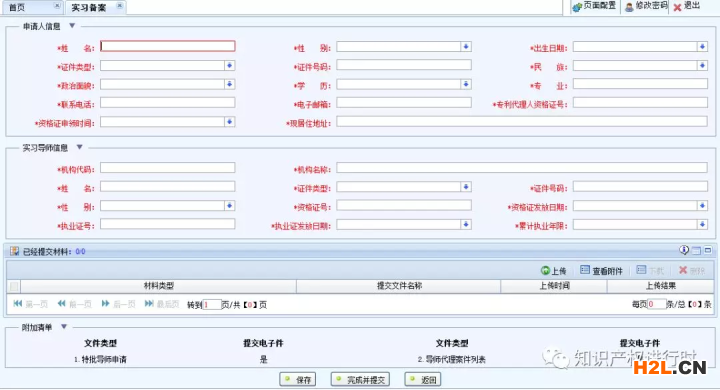Open the applicant 证件类型 dropdown
The width and height of the screenshot is (720, 390).
pyautogui.click(x=230, y=66)
